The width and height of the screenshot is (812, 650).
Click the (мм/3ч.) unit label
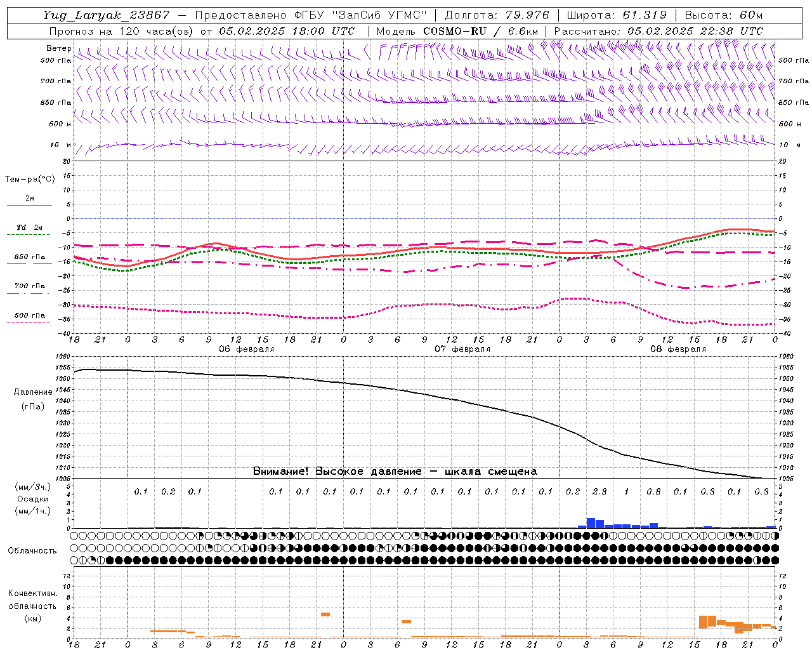(32, 487)
